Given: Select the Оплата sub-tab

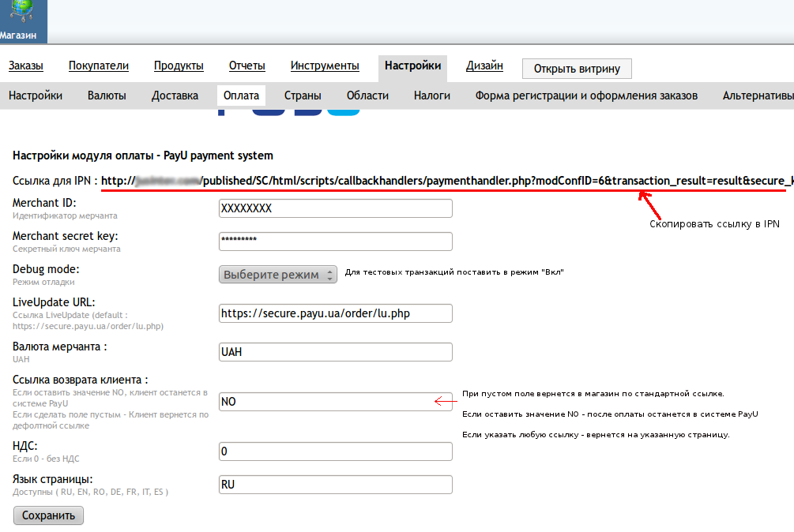Looking at the screenshot, I should (242, 96).
